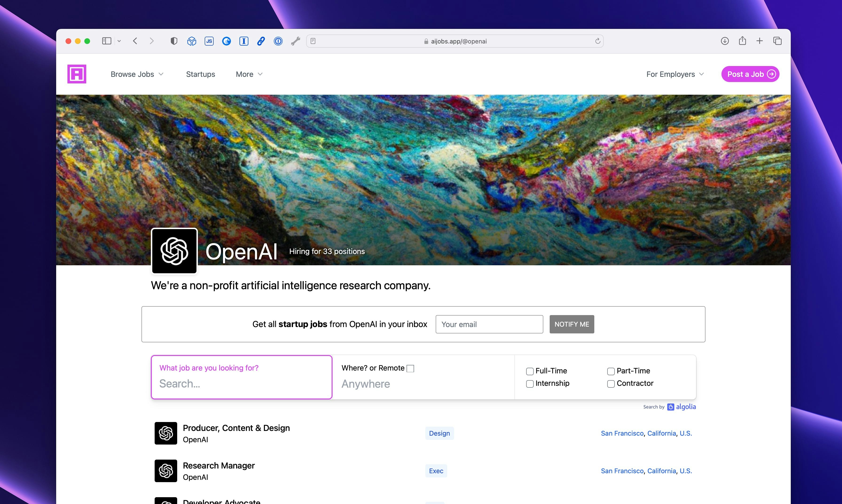Toggle the Remote checkbox
The height and width of the screenshot is (504, 842).
click(410, 368)
